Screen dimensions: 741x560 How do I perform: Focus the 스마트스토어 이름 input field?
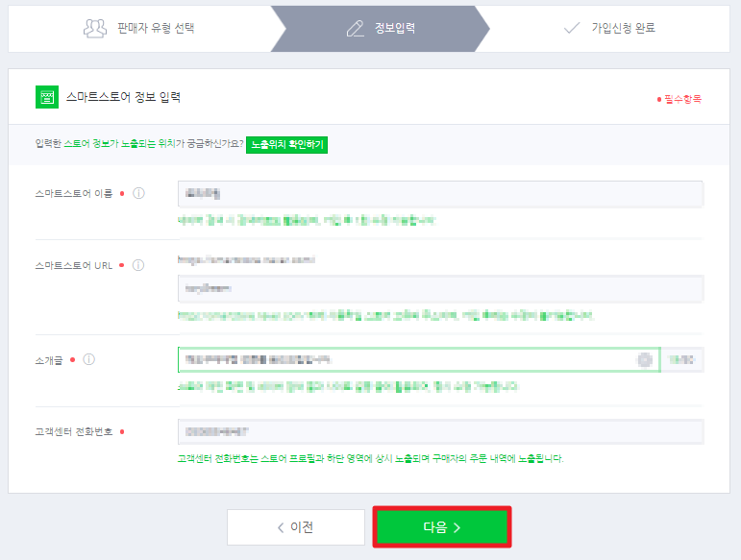point(440,194)
